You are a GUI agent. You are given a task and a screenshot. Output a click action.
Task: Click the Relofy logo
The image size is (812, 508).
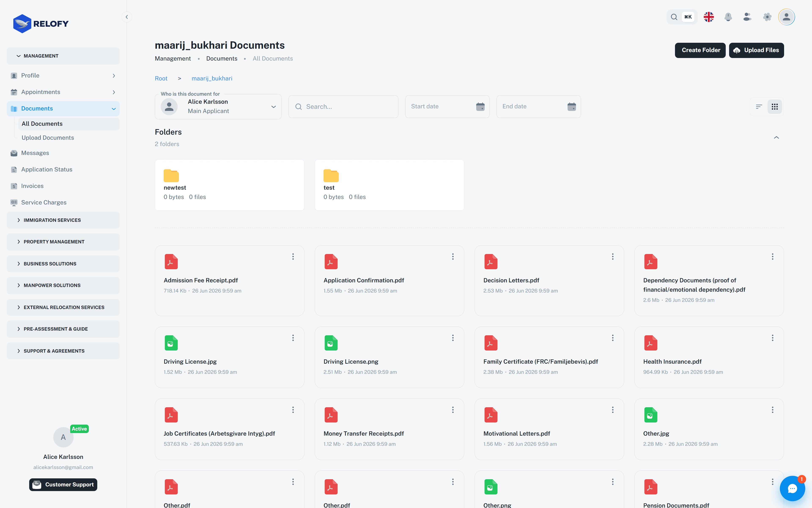[41, 23]
